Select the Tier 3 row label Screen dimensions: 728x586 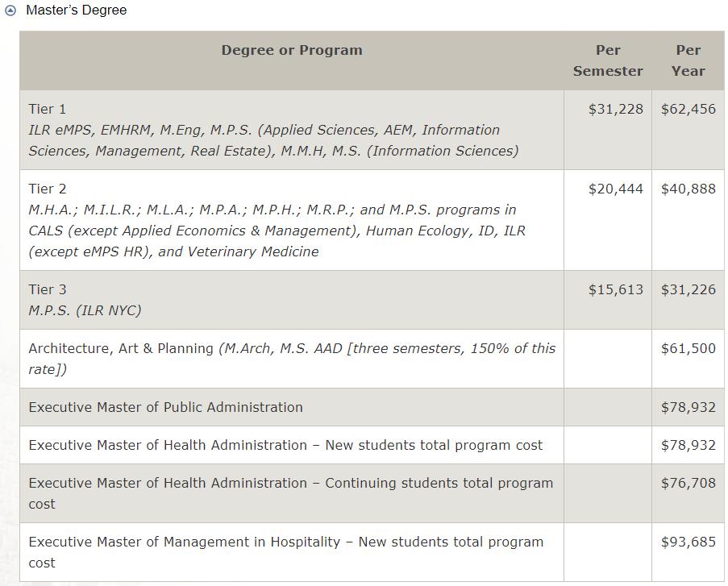click(x=48, y=289)
